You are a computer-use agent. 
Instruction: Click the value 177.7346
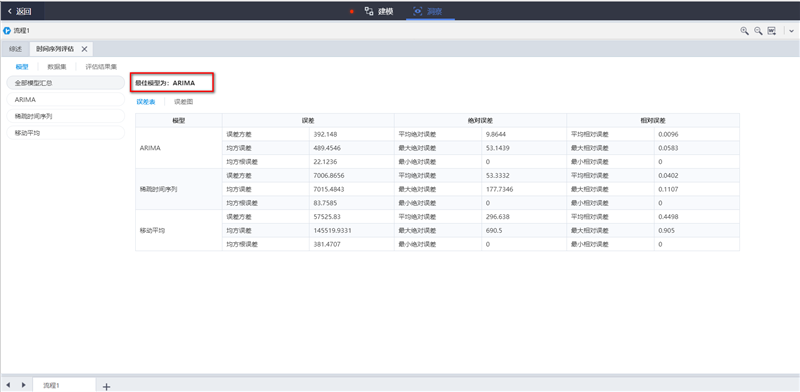point(499,189)
